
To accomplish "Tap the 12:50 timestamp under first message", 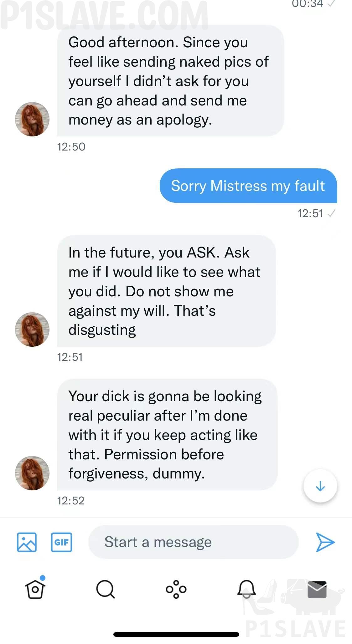I will (71, 147).
